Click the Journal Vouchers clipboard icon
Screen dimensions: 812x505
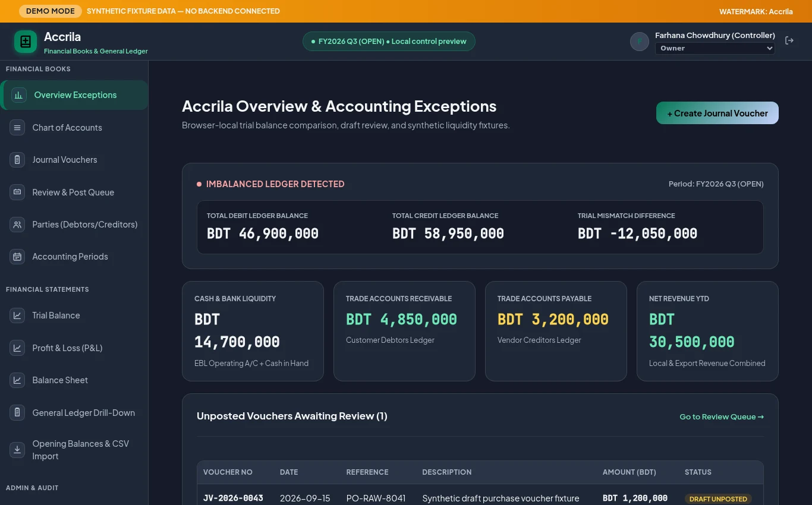[17, 160]
